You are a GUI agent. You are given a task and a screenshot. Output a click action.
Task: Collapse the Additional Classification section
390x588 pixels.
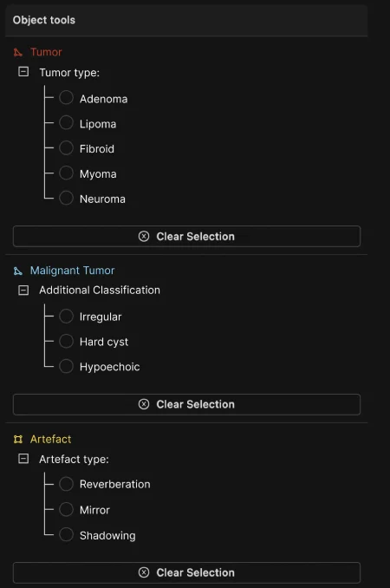(23, 290)
